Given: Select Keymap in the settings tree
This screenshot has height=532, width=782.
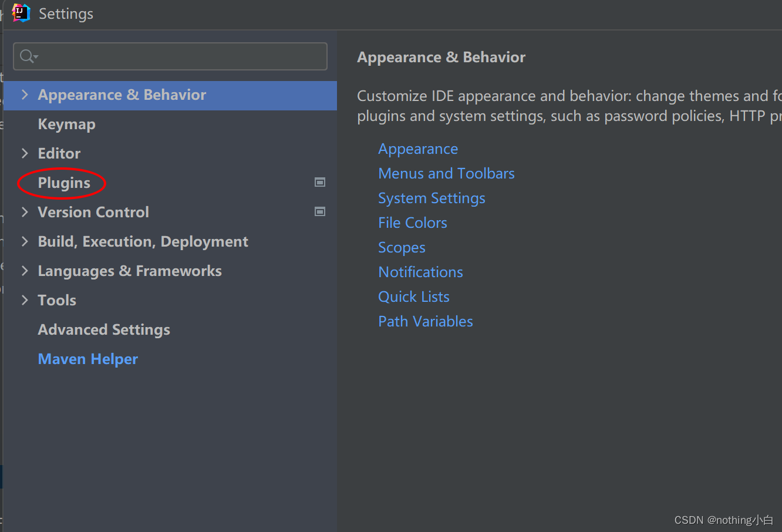Looking at the screenshot, I should click(x=66, y=124).
